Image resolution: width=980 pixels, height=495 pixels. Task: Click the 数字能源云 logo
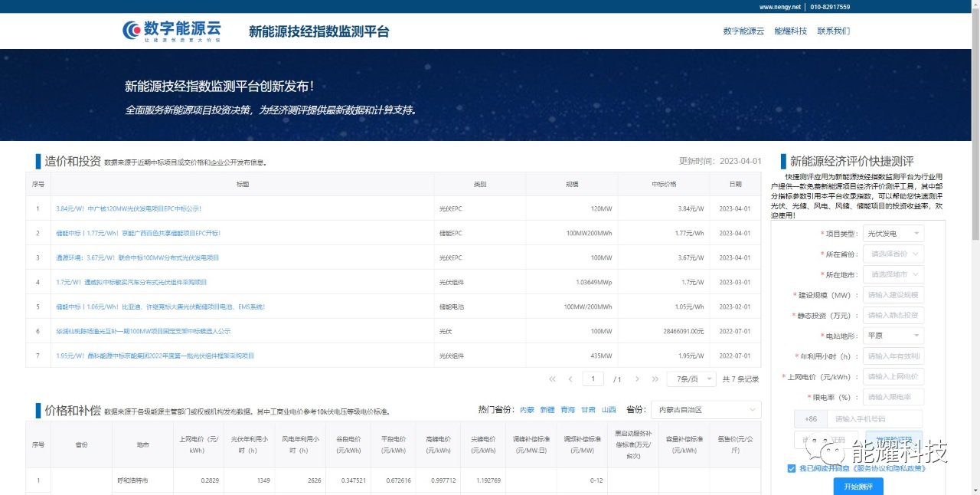pyautogui.click(x=171, y=31)
